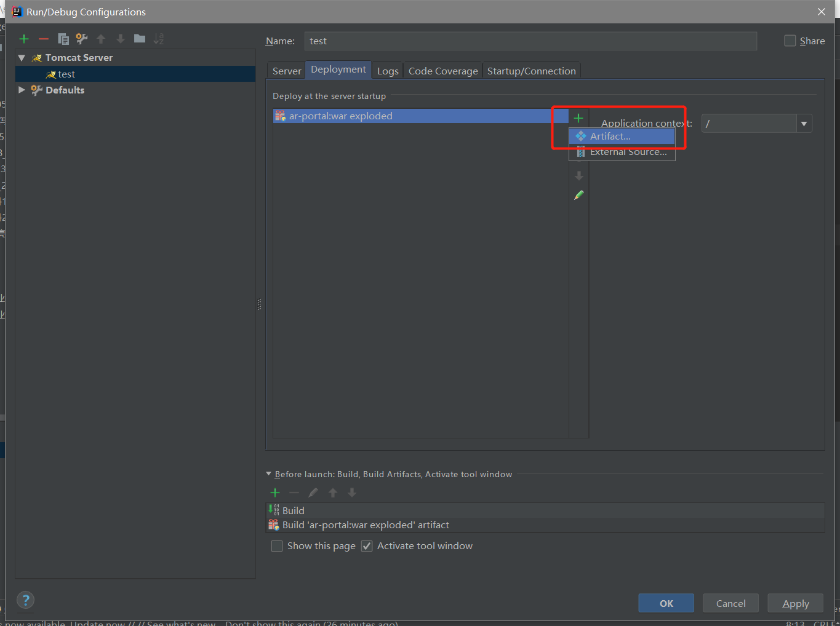Add before-launch task plus icon
840x626 pixels.
[275, 493]
